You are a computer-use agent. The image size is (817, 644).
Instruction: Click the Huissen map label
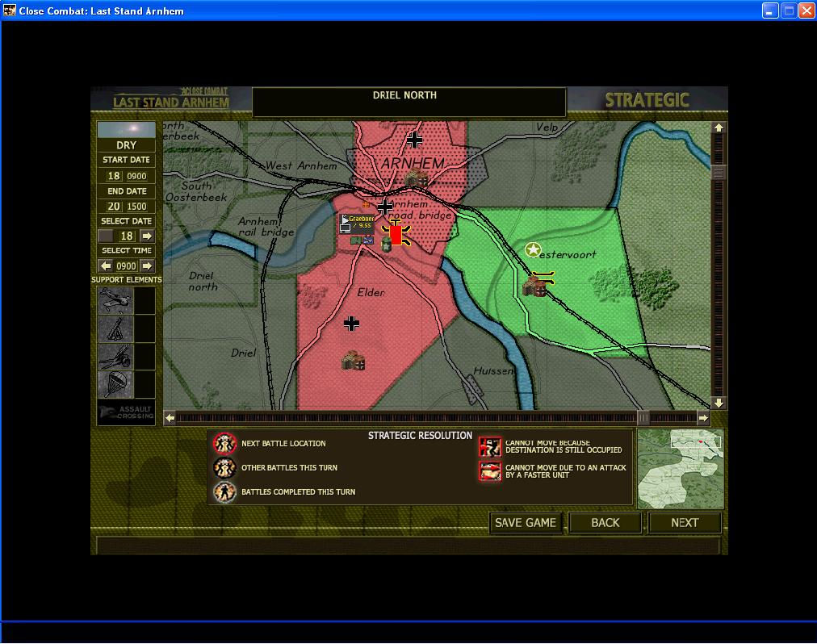pyautogui.click(x=493, y=371)
